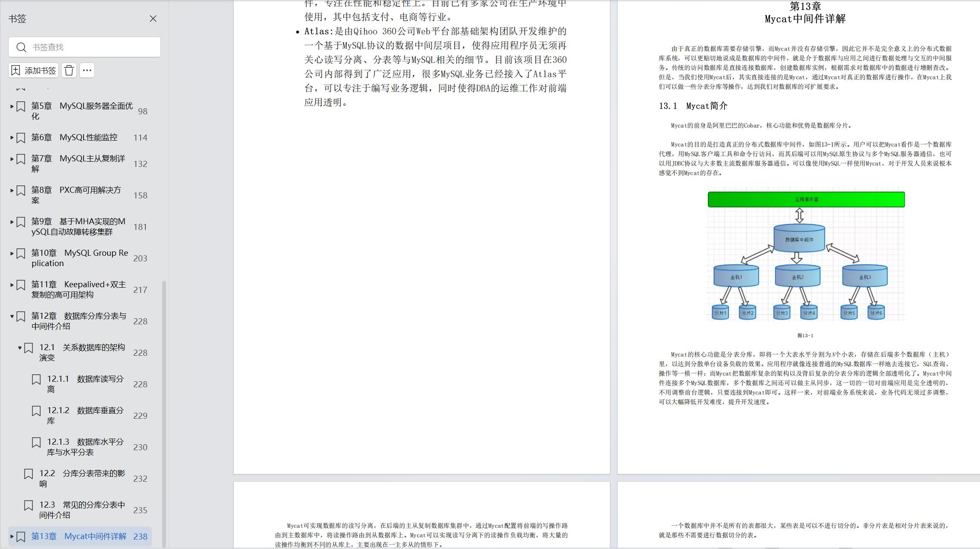Click the bookmark icon next to 第6章 MySQL性能监控
This screenshot has height=549, width=980.
[x=21, y=138]
